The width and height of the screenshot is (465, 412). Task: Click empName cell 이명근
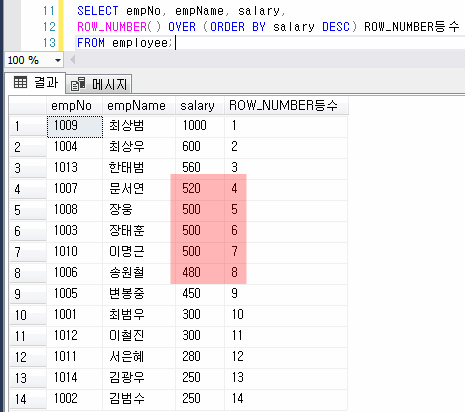click(x=139, y=252)
